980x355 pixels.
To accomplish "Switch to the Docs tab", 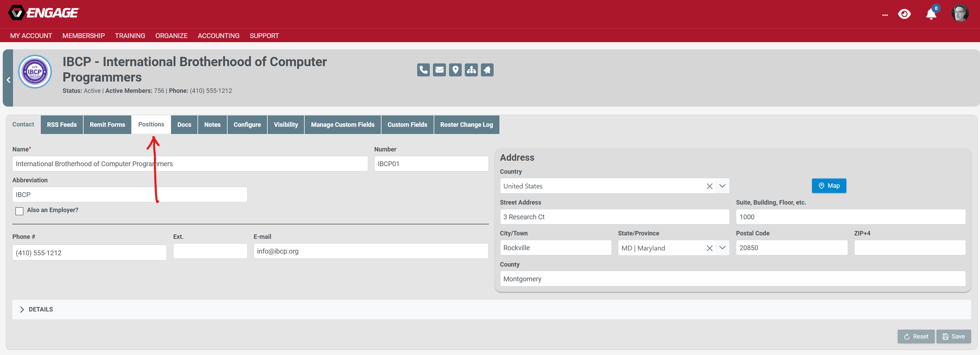I will point(184,125).
